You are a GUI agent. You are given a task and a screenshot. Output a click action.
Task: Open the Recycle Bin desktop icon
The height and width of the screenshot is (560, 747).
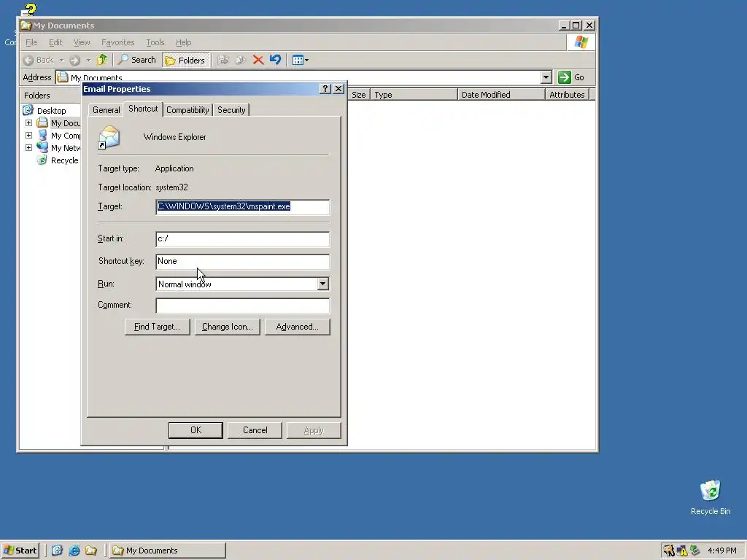(711, 497)
